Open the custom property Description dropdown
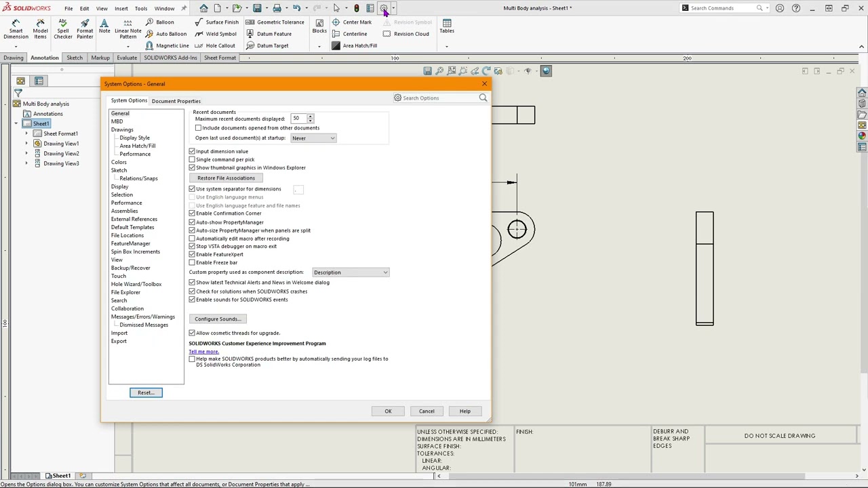 tap(351, 272)
